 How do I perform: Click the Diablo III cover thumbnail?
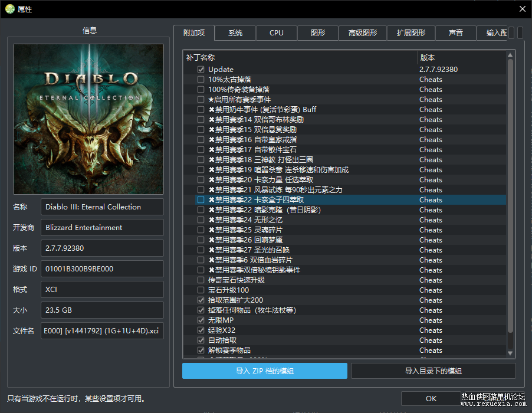point(88,119)
